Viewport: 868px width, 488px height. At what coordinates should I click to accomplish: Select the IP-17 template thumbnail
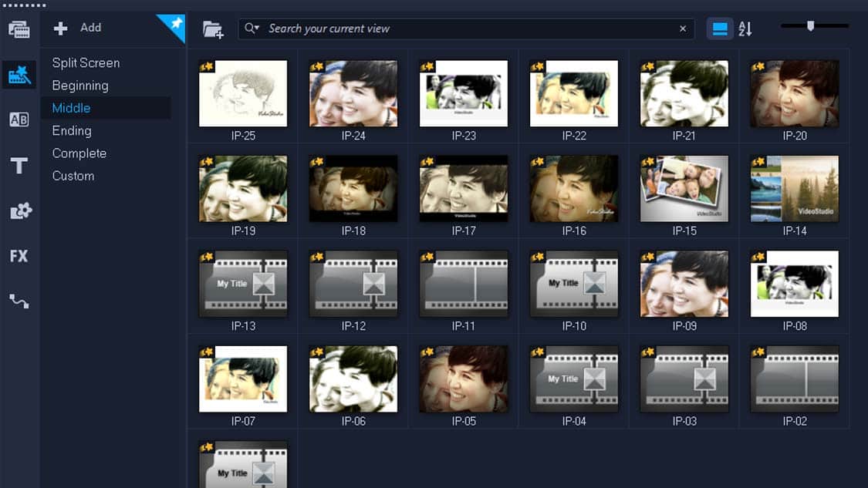click(x=464, y=189)
